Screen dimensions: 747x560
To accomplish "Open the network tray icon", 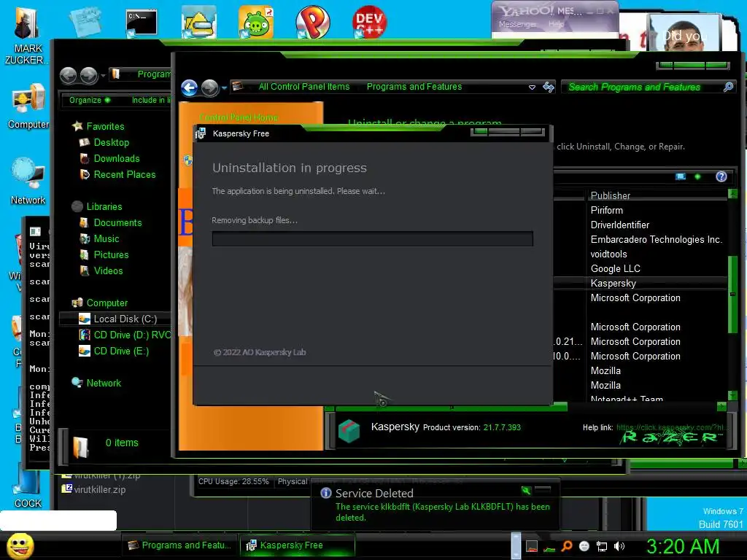I will 602,546.
